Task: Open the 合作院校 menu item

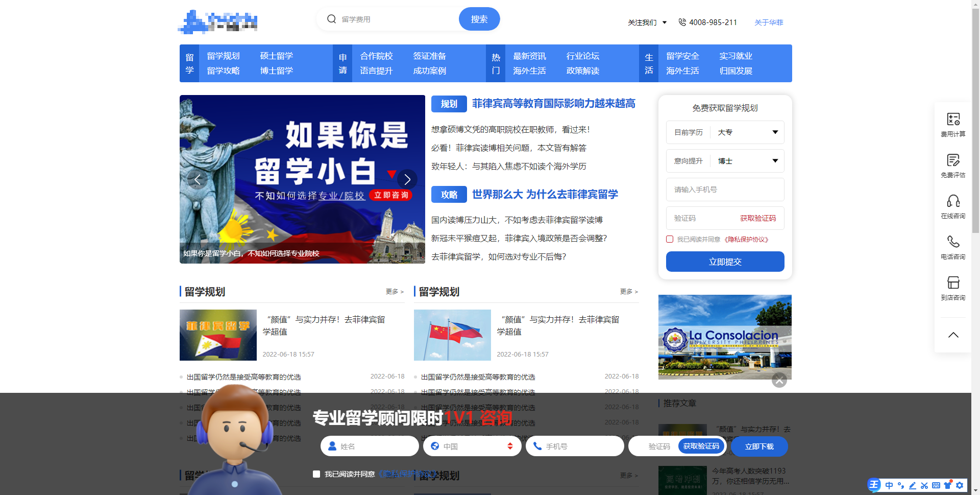Action: click(x=376, y=56)
